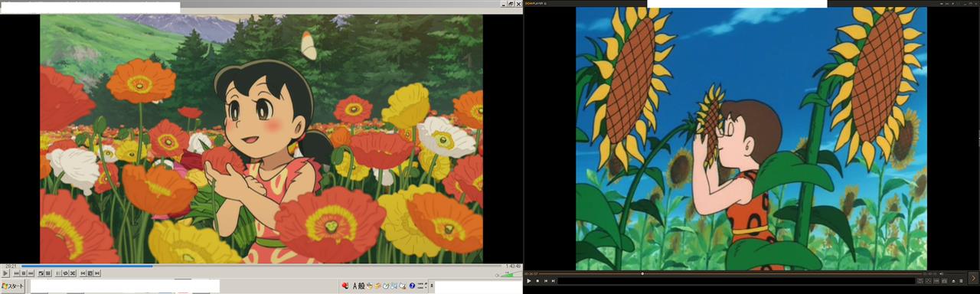Switch IME input mode letter A
This screenshot has width=980, height=294.
pos(354,286)
